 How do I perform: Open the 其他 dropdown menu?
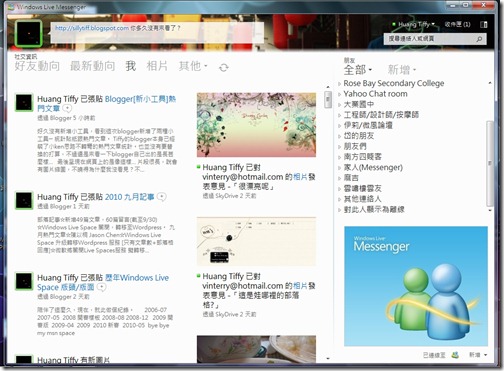click(x=193, y=66)
